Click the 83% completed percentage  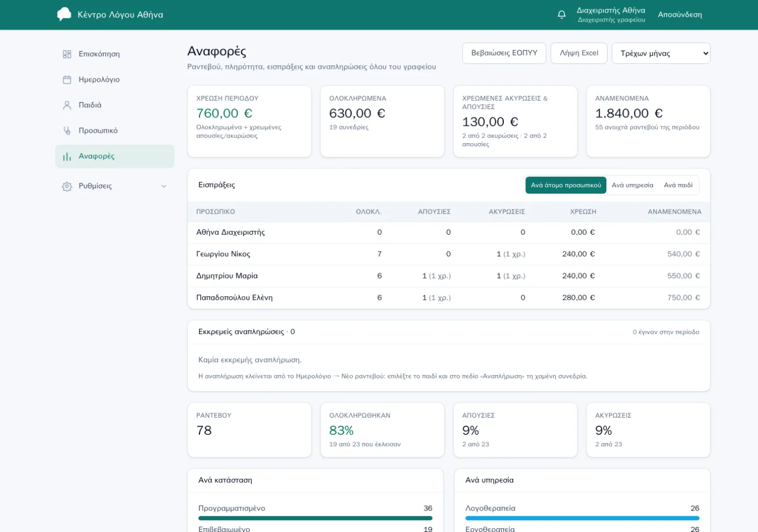[x=341, y=431]
